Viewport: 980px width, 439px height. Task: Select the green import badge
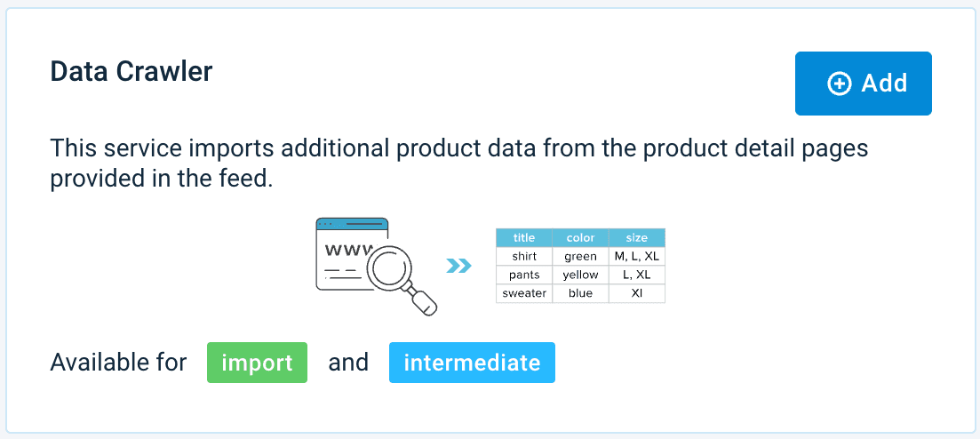[x=257, y=363]
